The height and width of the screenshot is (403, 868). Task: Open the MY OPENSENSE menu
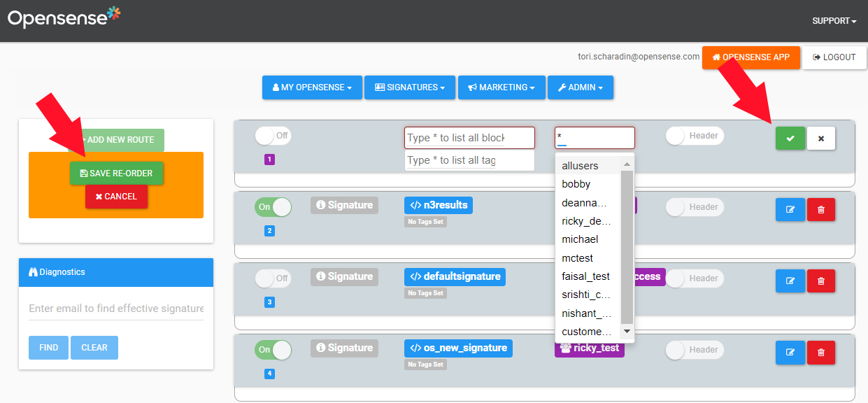pos(312,87)
